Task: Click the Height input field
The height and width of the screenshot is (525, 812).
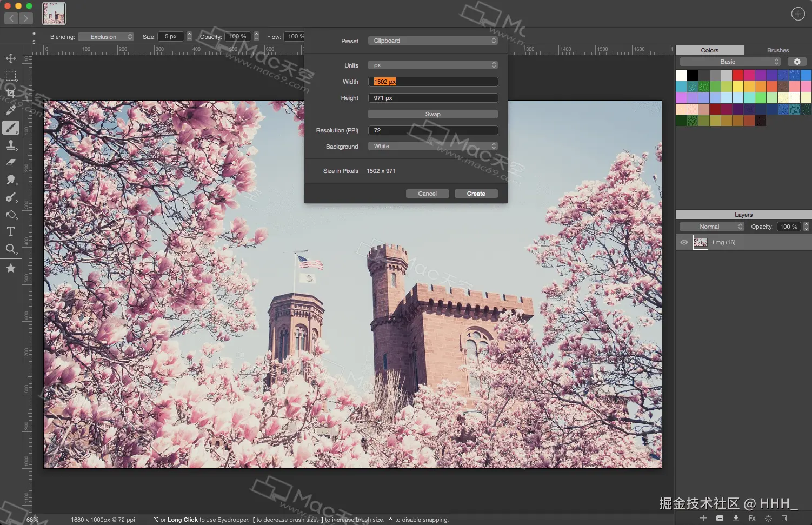Action: coord(432,98)
